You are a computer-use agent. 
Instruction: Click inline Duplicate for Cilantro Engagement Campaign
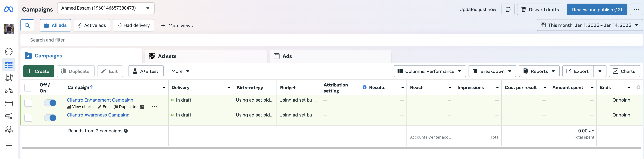pos(125,107)
